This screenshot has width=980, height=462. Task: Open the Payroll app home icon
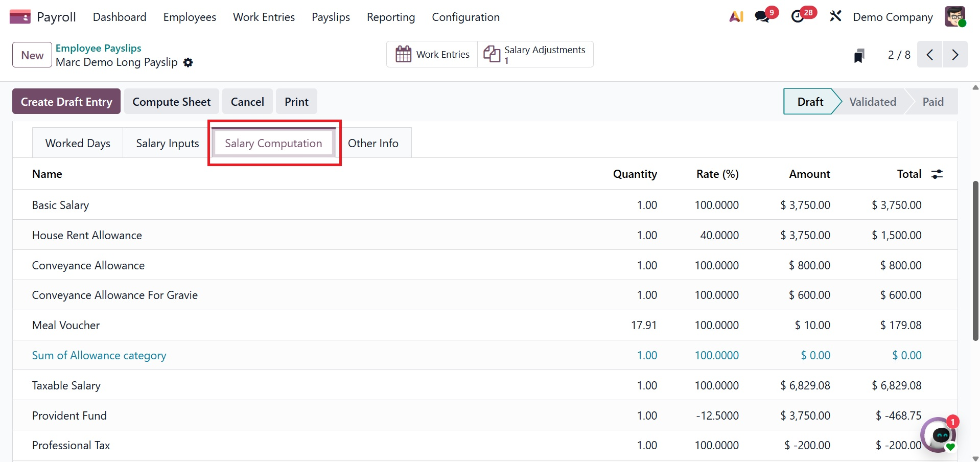point(20,17)
